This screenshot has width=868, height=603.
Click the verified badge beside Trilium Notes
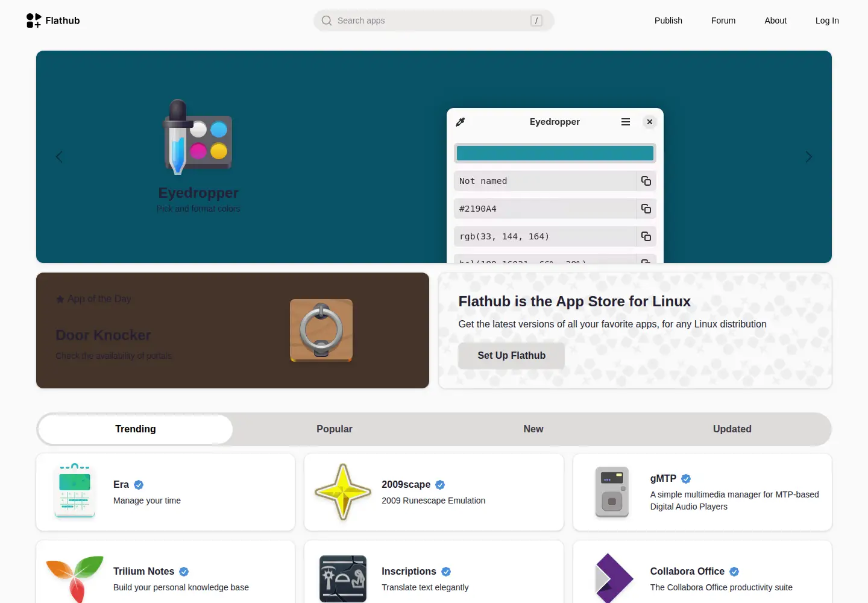[184, 572]
